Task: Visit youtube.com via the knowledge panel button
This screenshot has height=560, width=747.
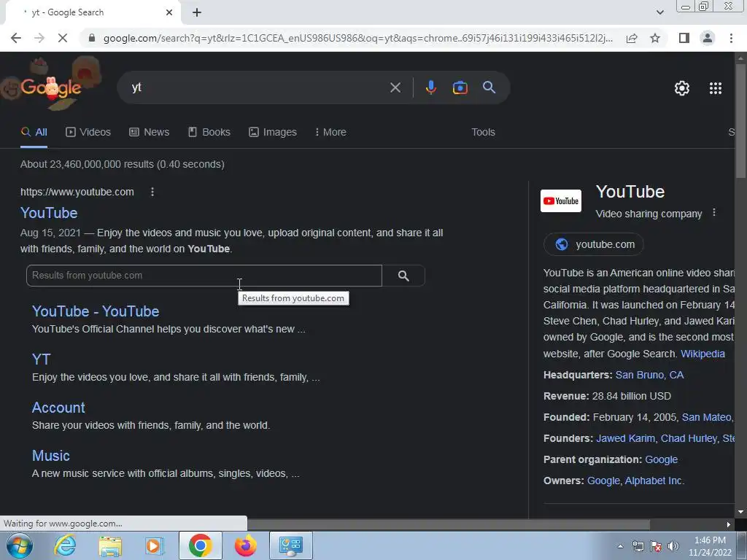Action: pyautogui.click(x=594, y=244)
